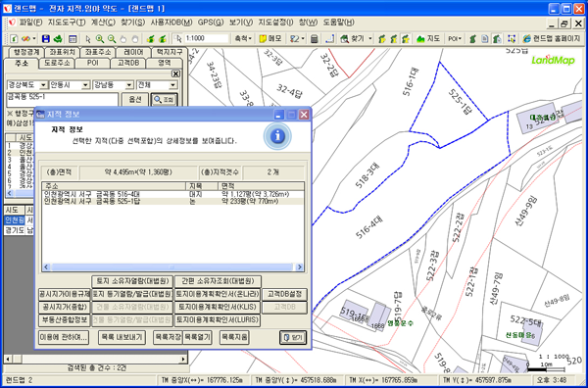Click the 옵션 options button

coord(135,100)
